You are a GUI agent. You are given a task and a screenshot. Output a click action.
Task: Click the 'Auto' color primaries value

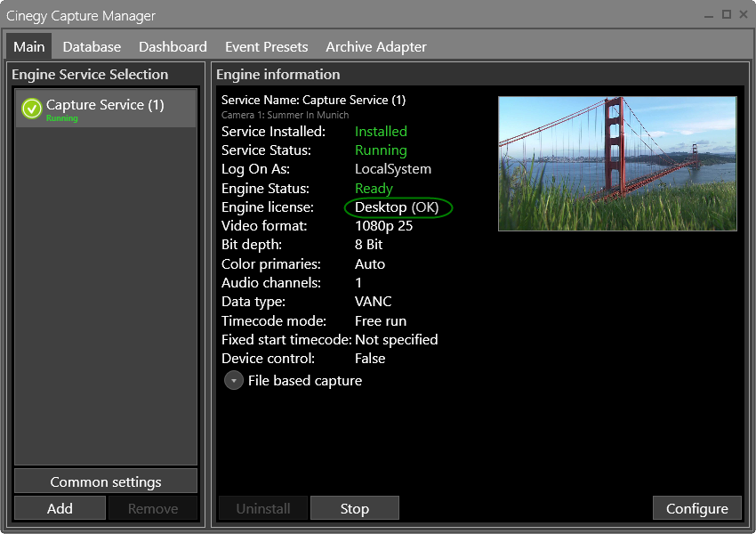370,264
